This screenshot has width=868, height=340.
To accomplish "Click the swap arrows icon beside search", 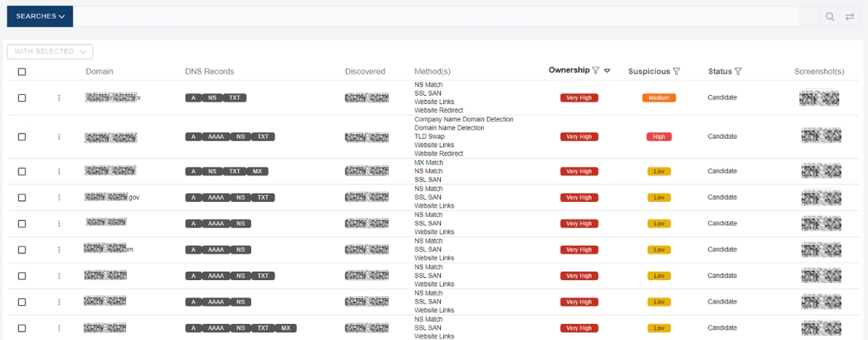I will [850, 17].
